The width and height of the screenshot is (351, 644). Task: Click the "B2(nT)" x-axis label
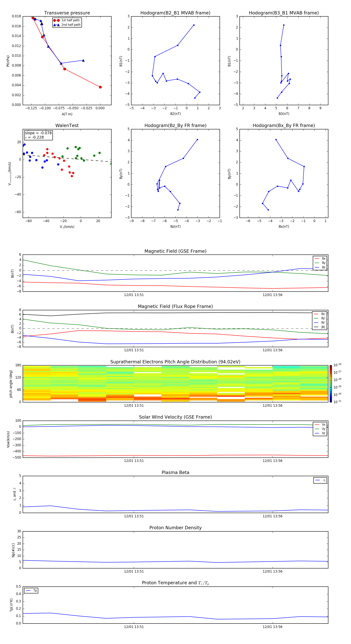pyautogui.click(x=175, y=114)
